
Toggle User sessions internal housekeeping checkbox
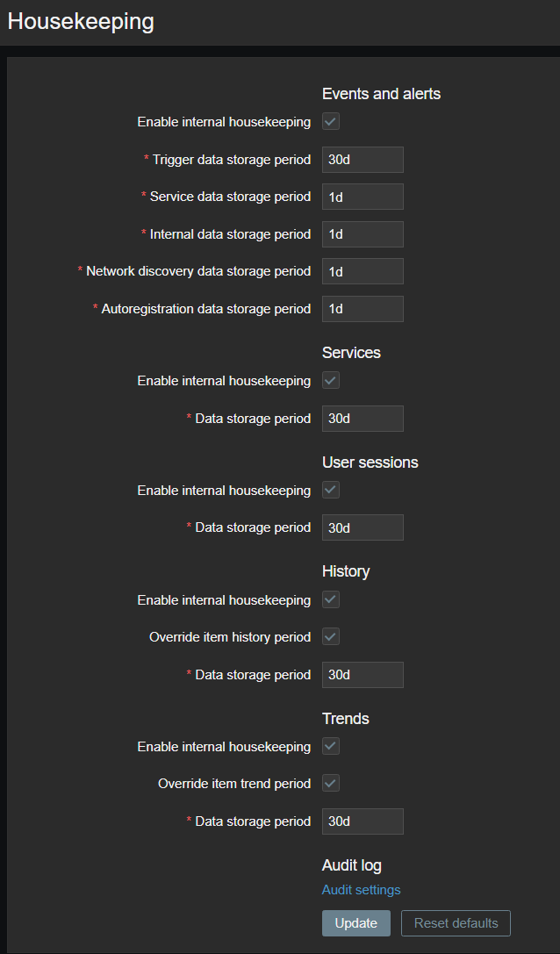[x=331, y=490]
